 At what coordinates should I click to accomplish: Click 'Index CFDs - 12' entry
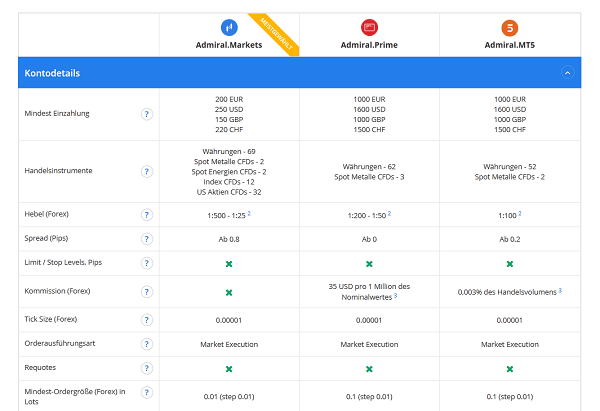229,182
